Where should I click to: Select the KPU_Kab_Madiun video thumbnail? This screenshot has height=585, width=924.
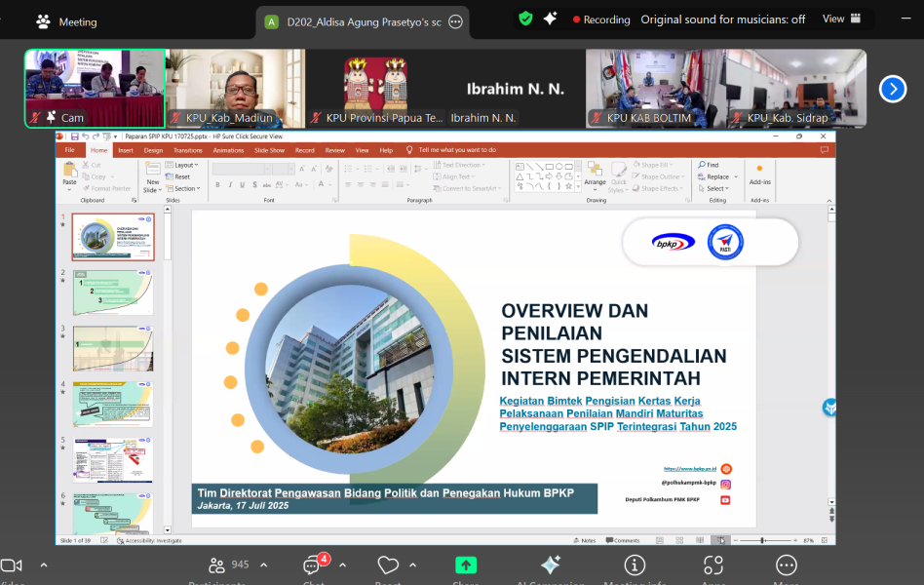click(x=235, y=89)
